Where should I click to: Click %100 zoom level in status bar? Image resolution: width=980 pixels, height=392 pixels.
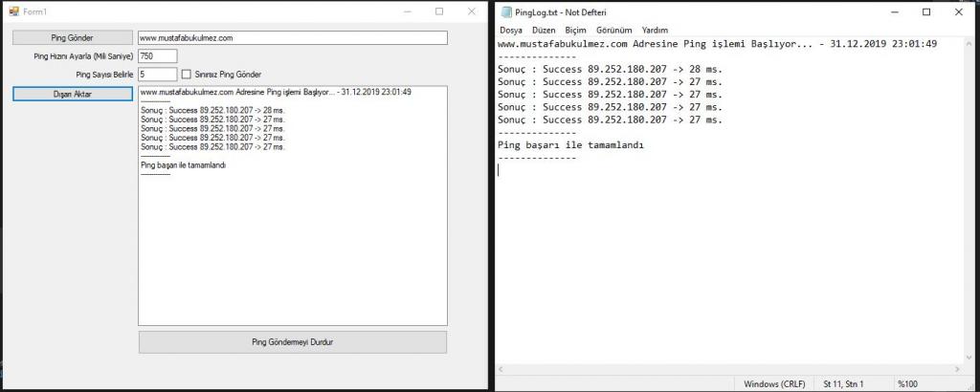coord(907,384)
